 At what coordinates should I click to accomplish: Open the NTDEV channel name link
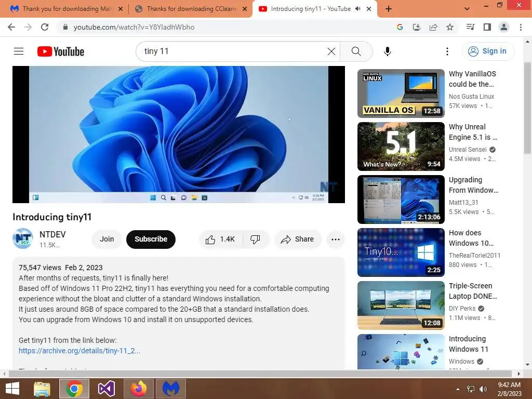pos(52,234)
